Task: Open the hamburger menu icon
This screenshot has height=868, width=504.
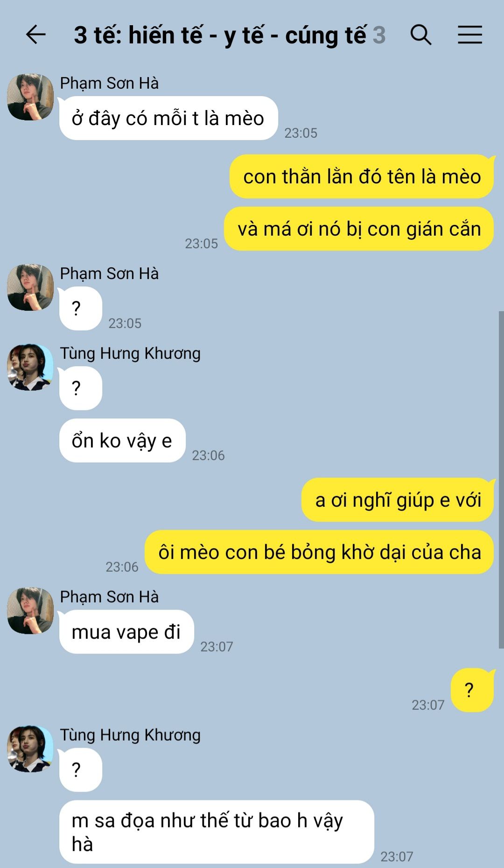Action: pyautogui.click(x=469, y=35)
